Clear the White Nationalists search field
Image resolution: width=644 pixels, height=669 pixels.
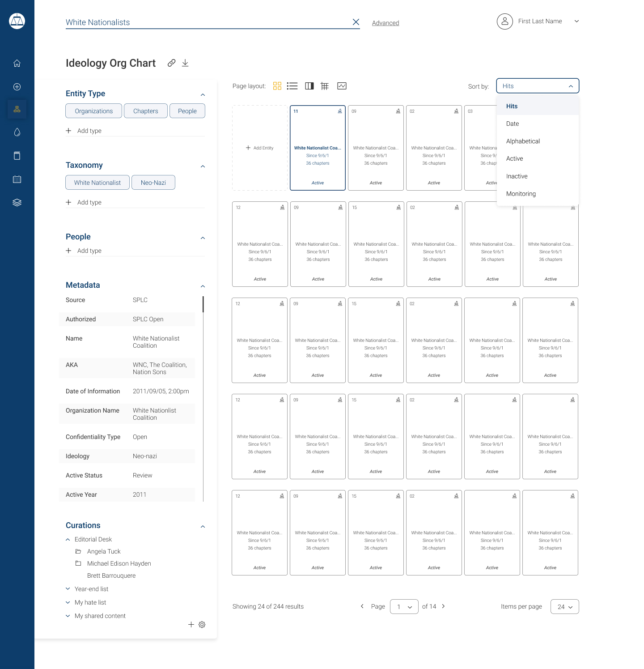coord(356,22)
